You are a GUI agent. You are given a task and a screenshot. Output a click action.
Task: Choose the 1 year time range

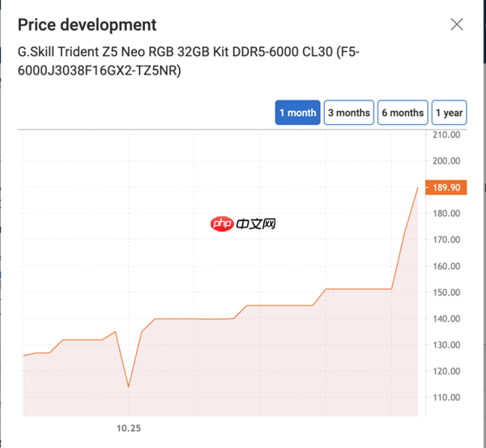click(x=448, y=113)
